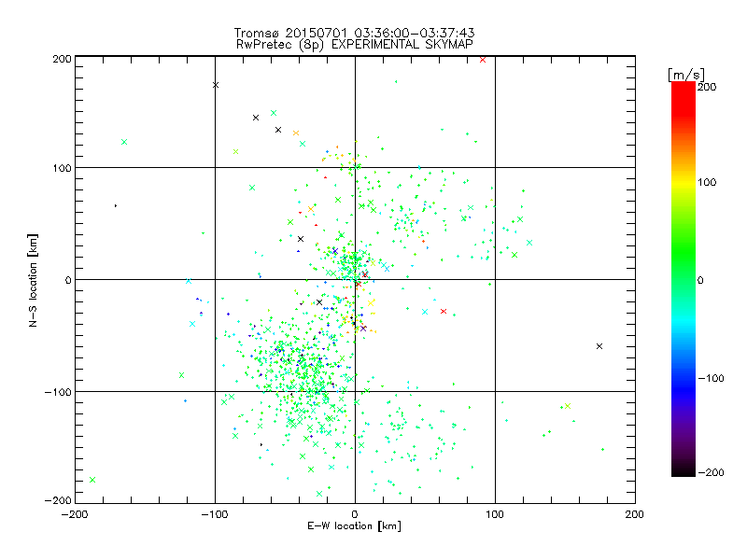Viewport: 747px width, 560px height.
Task: Click the y-axis tick label '-100'
Action: click(x=58, y=392)
